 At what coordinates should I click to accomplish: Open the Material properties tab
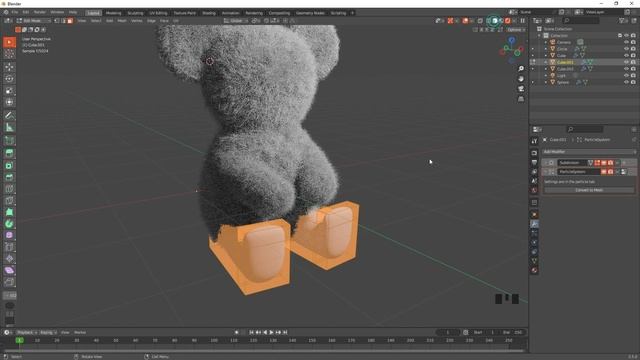534,270
